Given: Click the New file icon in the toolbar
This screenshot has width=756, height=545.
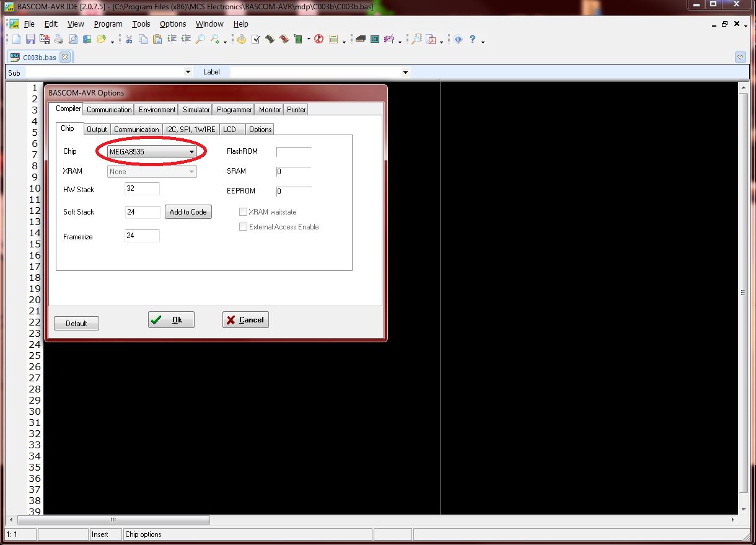Looking at the screenshot, I should click(x=16, y=40).
